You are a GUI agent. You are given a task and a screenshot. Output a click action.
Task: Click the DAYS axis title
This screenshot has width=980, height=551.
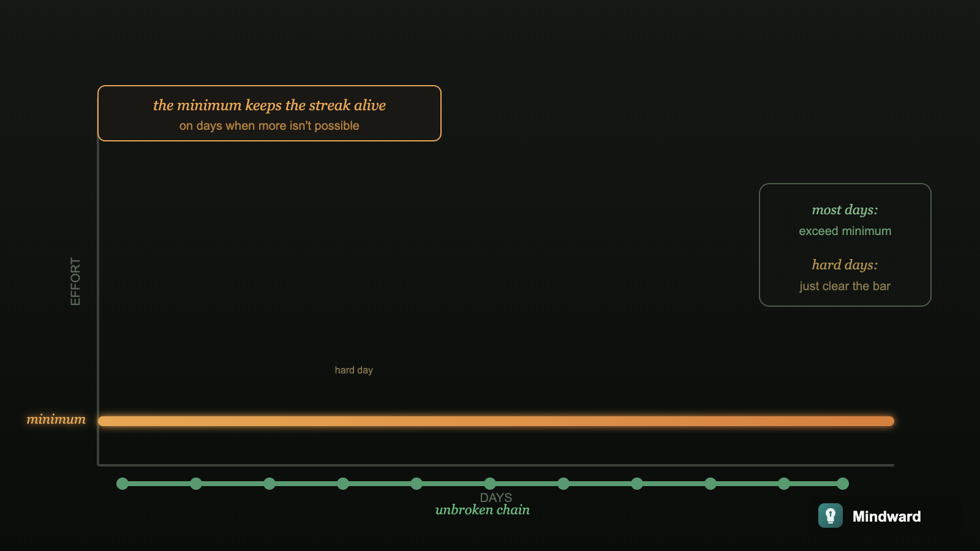pyautogui.click(x=496, y=497)
